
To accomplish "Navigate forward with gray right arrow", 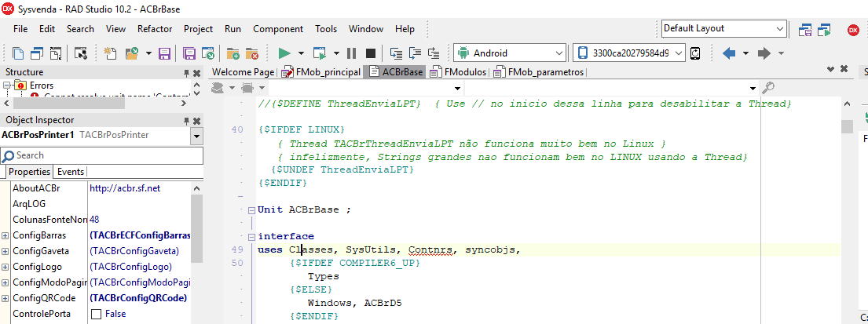I will pos(764,53).
